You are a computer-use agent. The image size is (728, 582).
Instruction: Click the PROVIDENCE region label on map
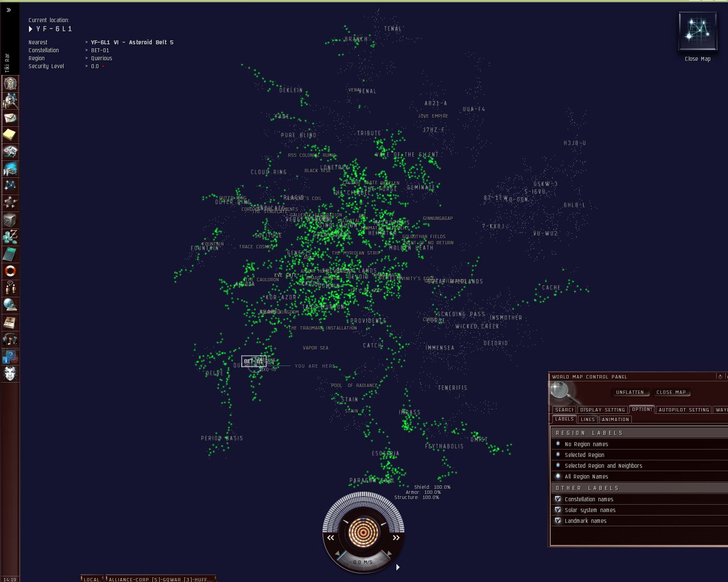coord(369,321)
